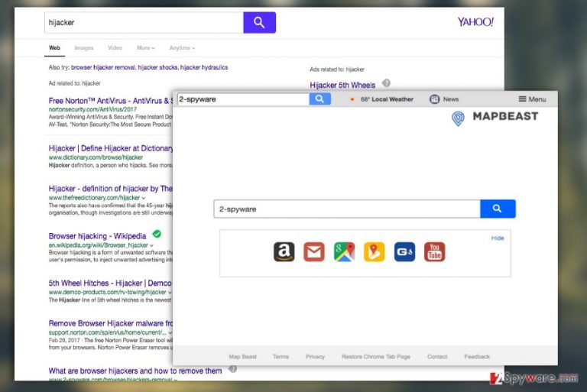
Task: Click the large blue MapBeast search button
Action: tap(498, 209)
